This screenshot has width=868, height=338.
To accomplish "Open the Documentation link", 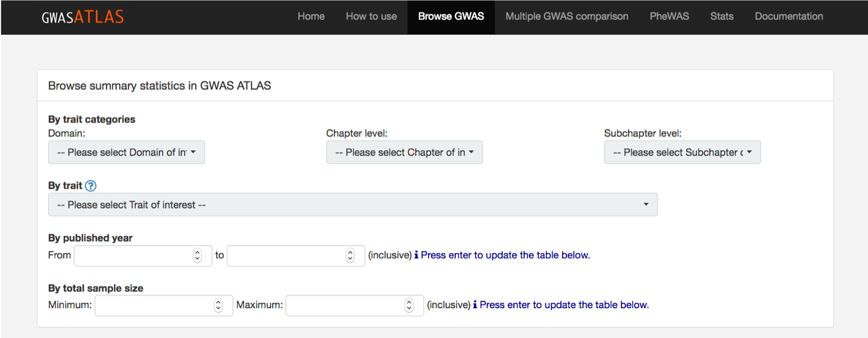I will tap(789, 17).
